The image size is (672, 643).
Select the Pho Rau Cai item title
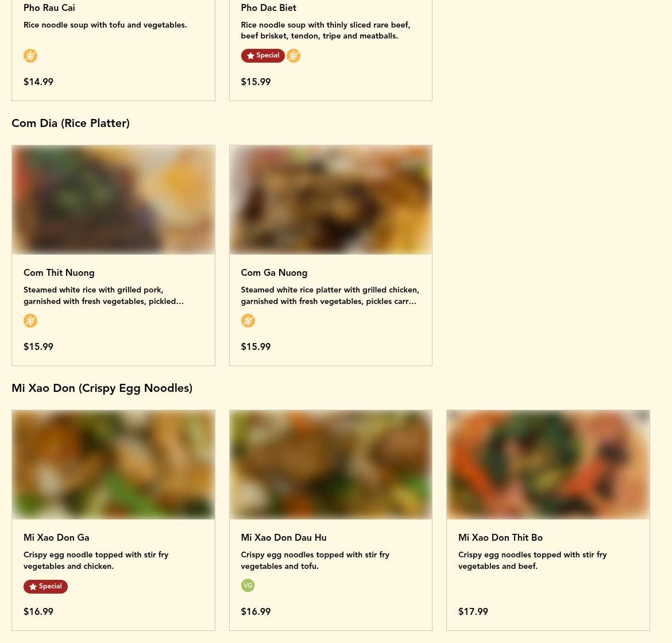[49, 8]
